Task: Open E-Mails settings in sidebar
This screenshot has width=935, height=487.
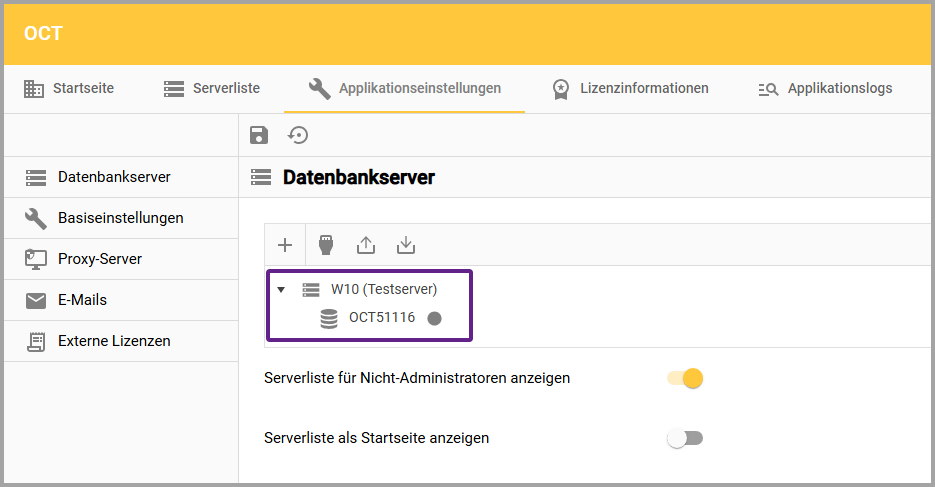Action: [82, 300]
